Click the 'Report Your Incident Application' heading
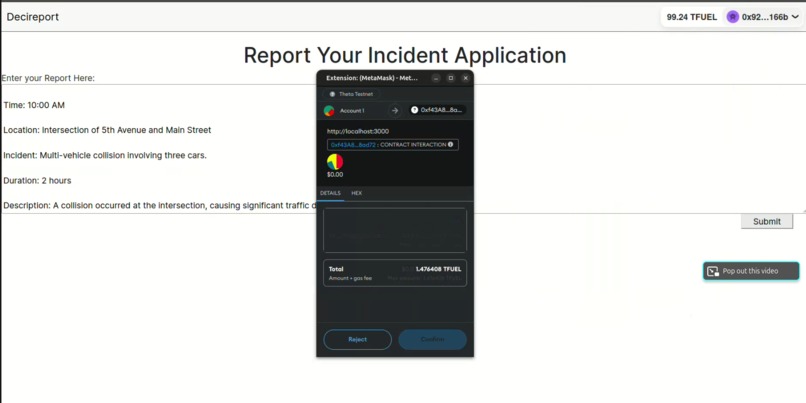806x403 pixels. 405,55
